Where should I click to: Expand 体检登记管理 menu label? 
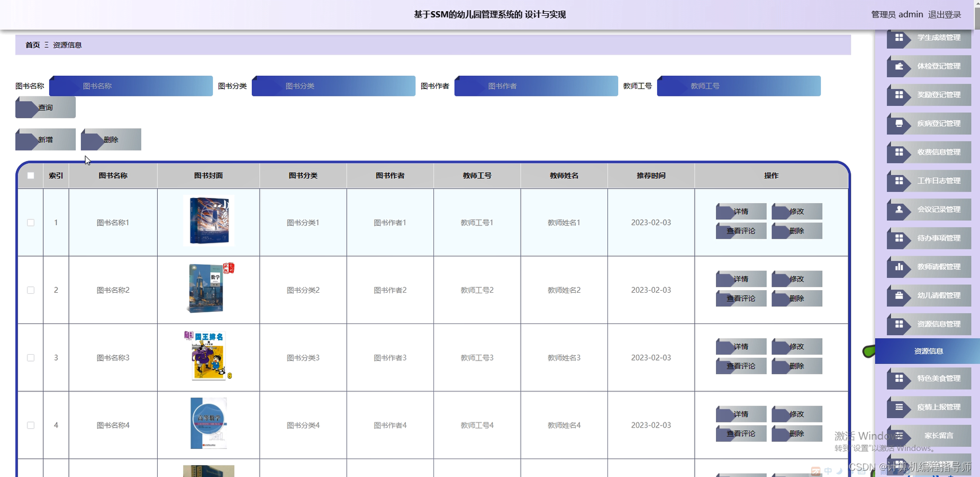939,66
